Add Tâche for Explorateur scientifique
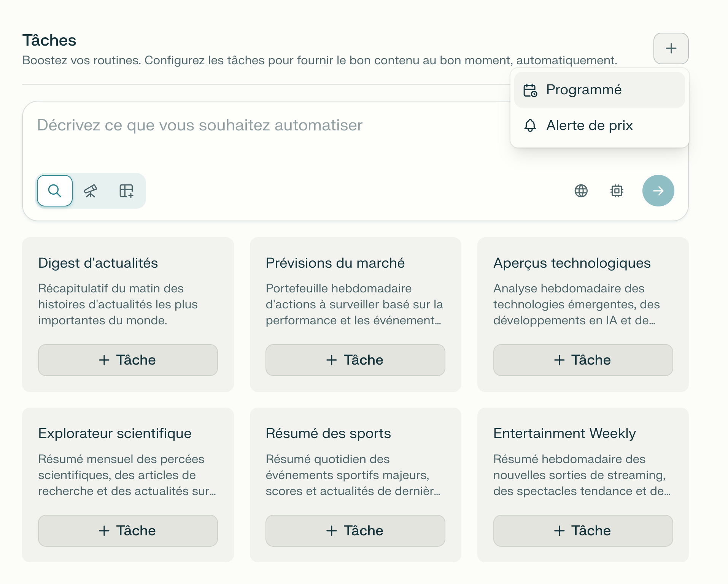728x584 pixels. [128, 531]
